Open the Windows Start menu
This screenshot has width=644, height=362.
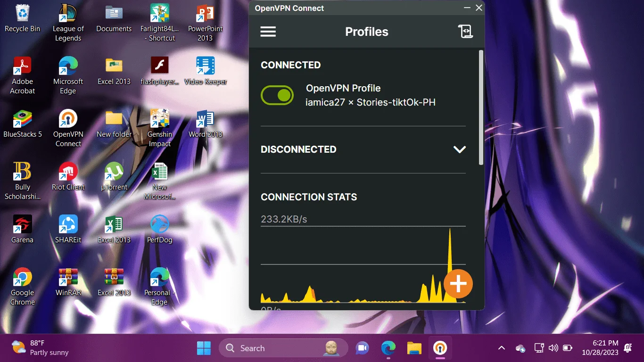click(x=204, y=348)
